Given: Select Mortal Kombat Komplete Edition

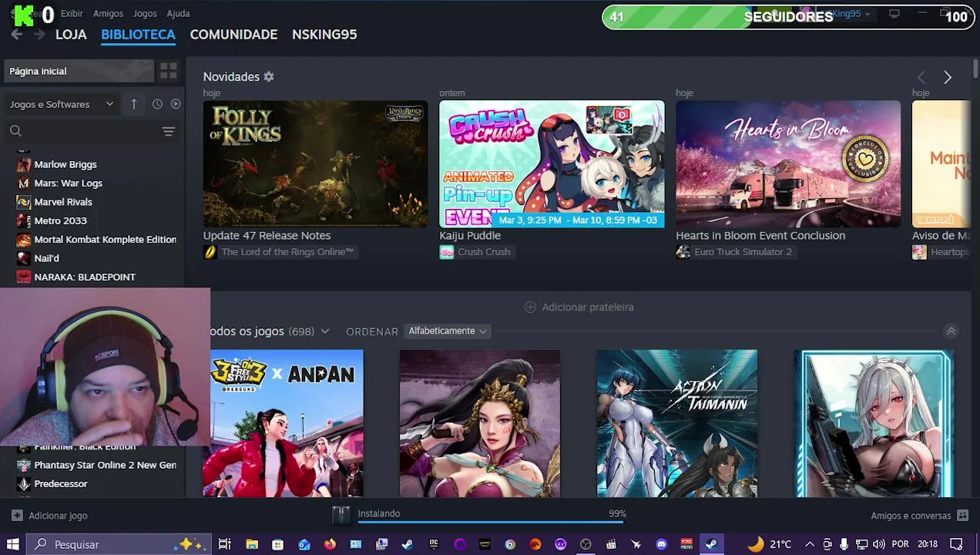Looking at the screenshot, I should click(x=105, y=240).
